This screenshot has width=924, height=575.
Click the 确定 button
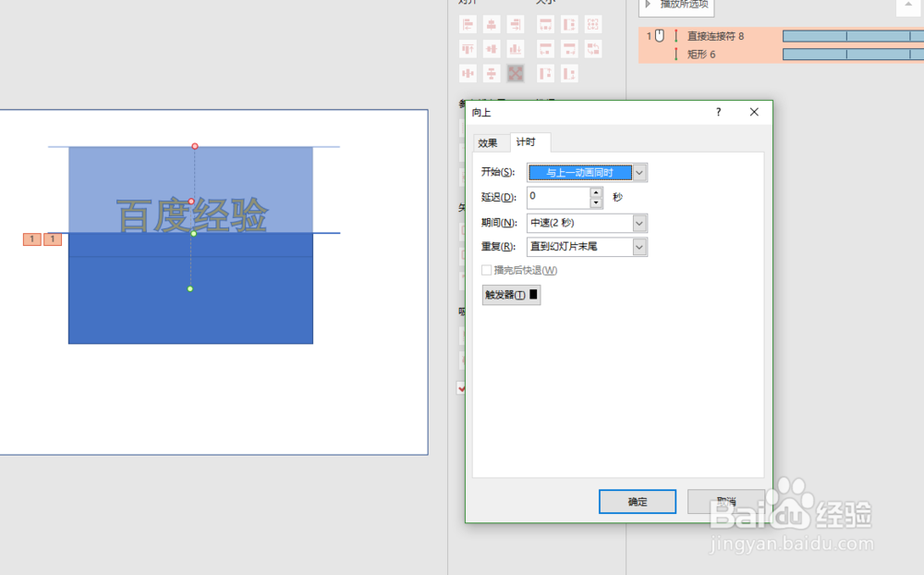click(x=638, y=502)
